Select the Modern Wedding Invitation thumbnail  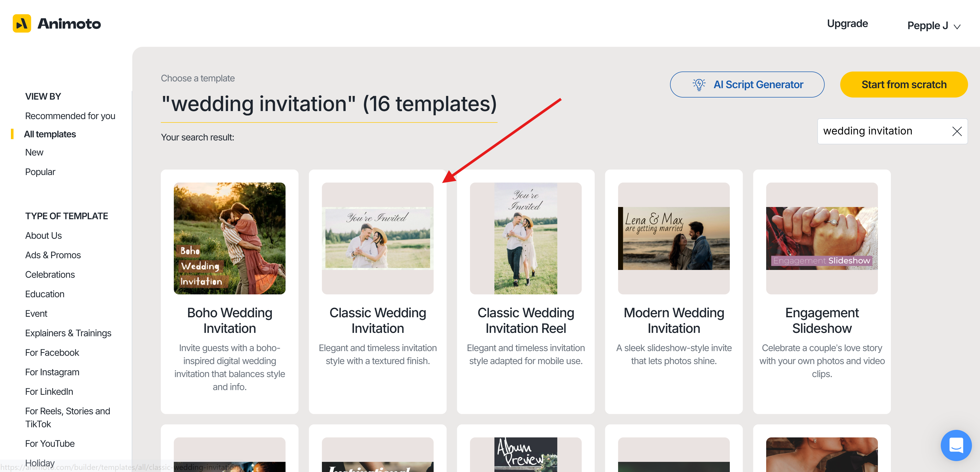[673, 238]
